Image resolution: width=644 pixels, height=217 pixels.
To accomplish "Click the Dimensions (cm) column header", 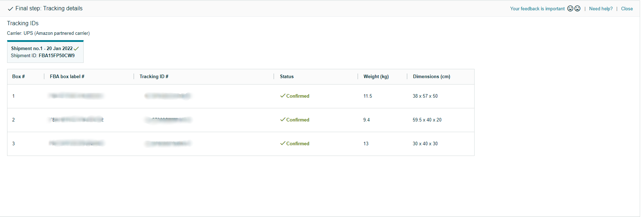I will tap(431, 77).
